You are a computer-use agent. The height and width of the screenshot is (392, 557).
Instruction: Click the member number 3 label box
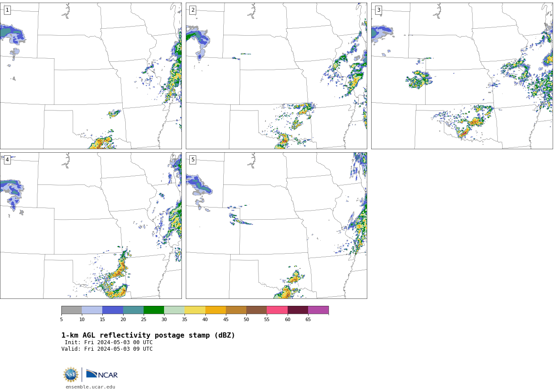click(379, 10)
